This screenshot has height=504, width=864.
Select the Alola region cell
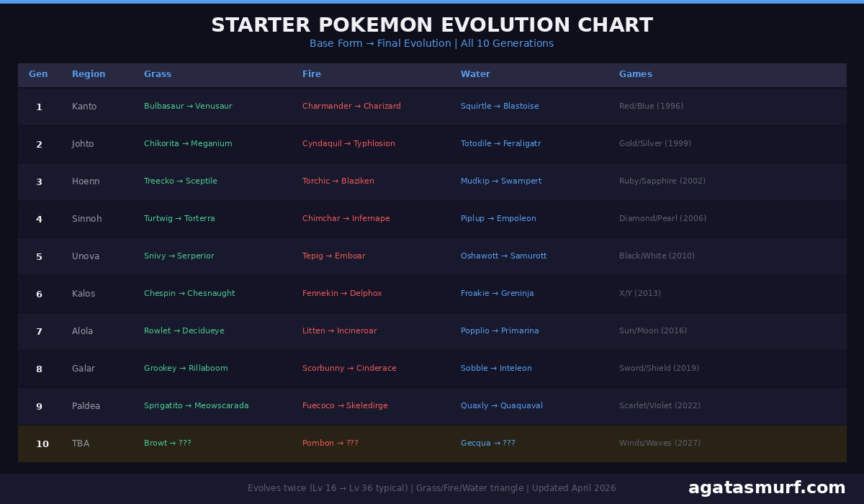(x=82, y=331)
